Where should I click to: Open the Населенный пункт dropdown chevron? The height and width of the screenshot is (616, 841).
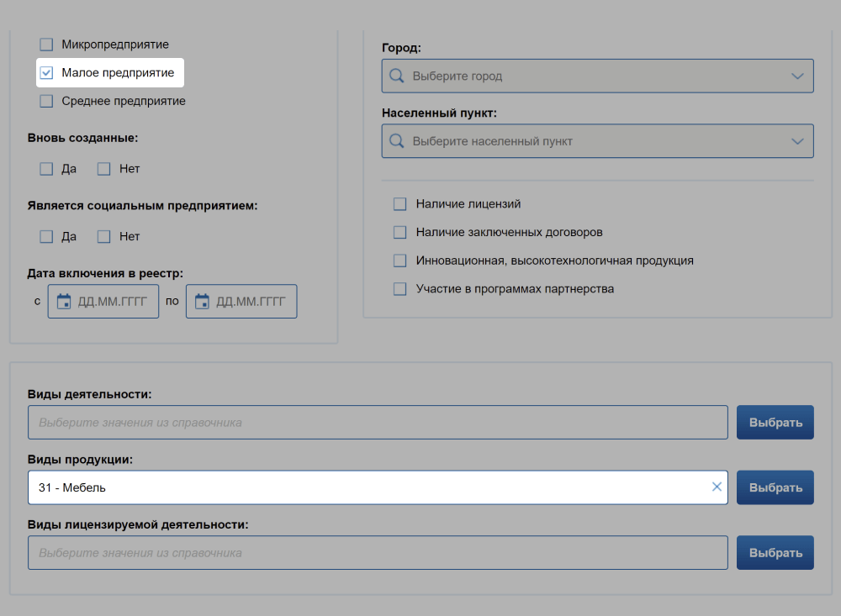point(797,141)
